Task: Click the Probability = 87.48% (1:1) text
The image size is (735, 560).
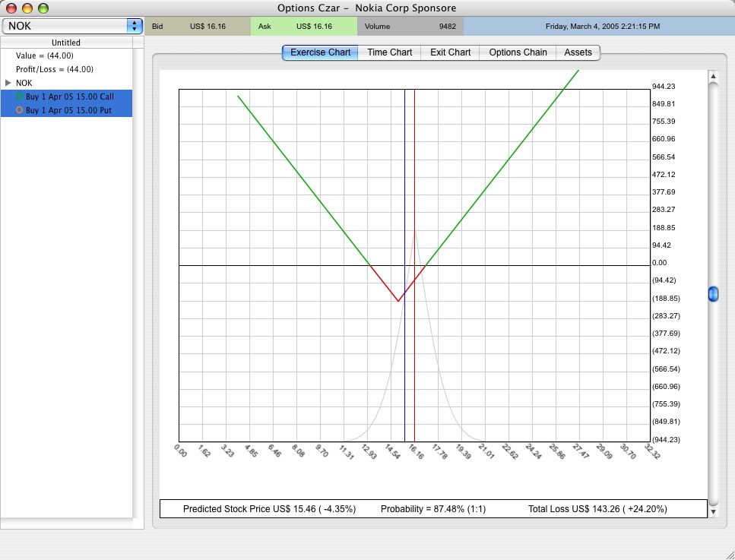Action: (x=433, y=509)
